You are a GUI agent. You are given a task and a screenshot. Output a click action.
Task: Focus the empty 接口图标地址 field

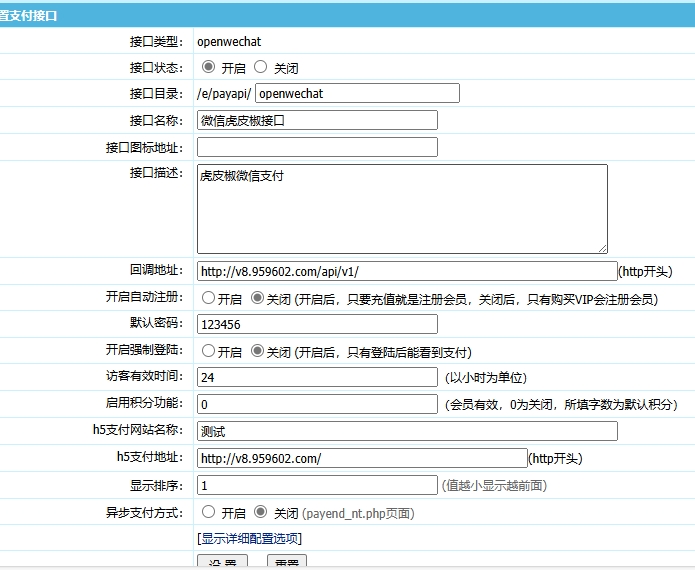tap(317, 147)
